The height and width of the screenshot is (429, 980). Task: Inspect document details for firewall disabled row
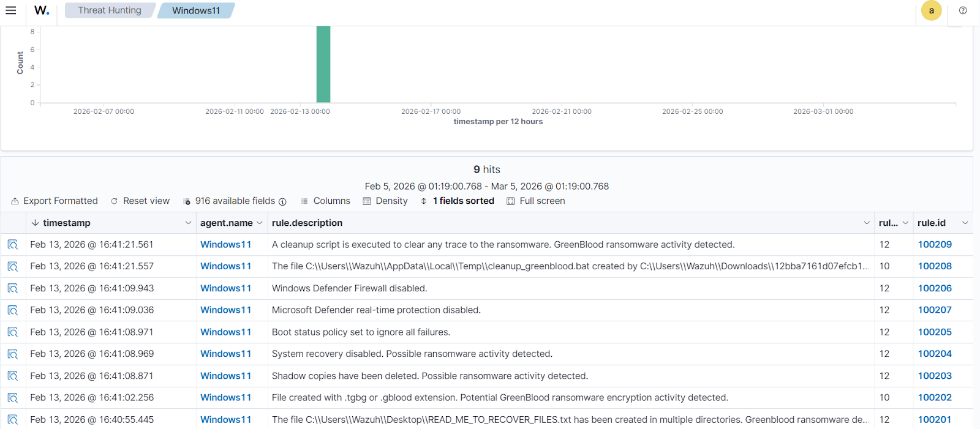click(13, 288)
